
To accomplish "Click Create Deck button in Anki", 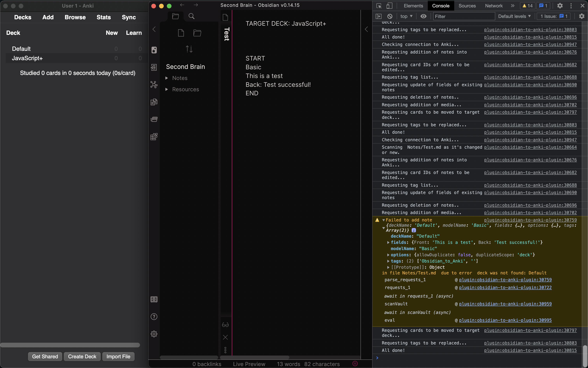I will (x=82, y=357).
